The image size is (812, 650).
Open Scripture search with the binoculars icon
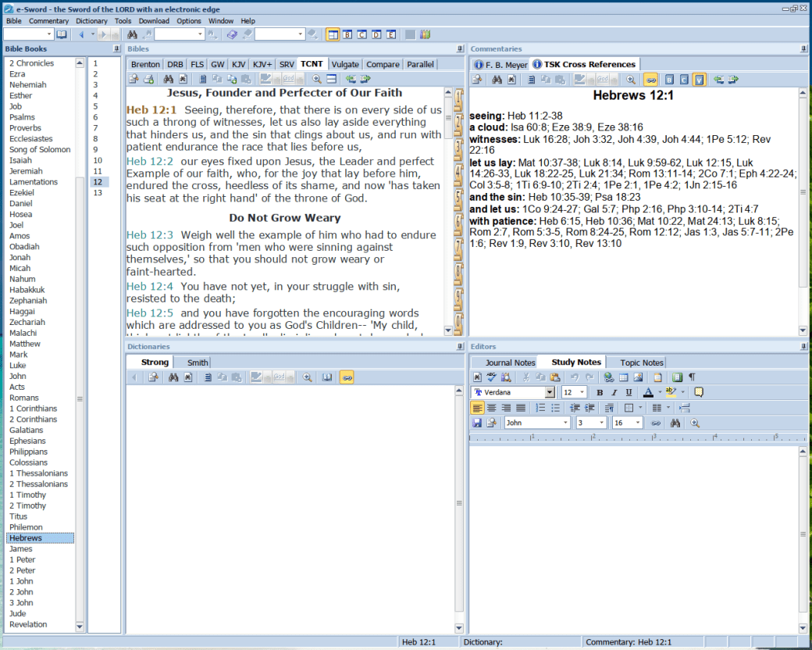pyautogui.click(x=169, y=79)
